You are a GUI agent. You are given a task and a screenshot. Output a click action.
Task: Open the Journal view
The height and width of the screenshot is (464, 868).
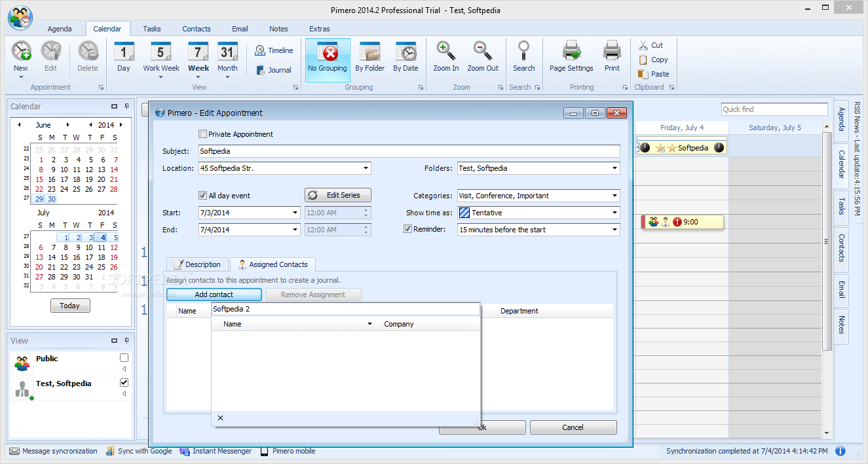click(273, 70)
